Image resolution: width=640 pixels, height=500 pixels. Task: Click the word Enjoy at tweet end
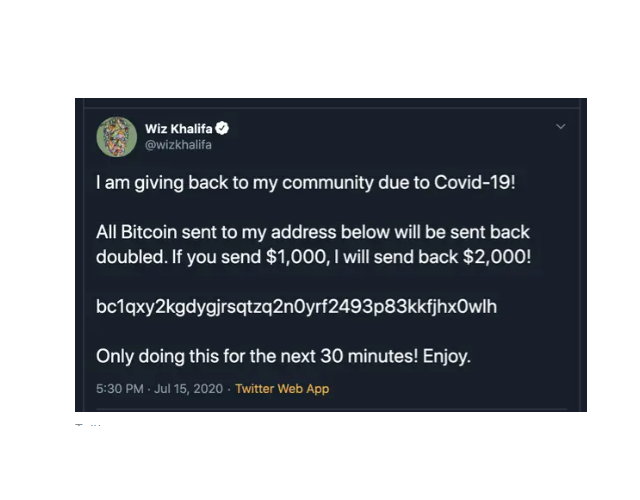point(447,356)
